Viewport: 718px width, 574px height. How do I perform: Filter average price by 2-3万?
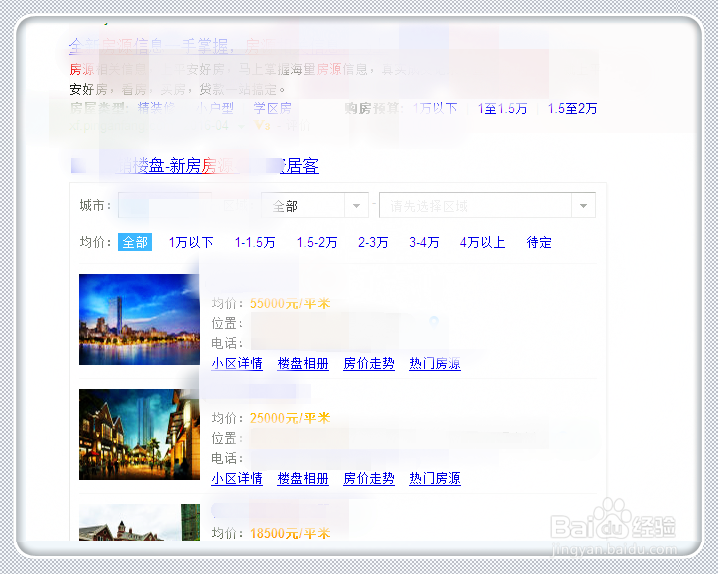tap(373, 242)
